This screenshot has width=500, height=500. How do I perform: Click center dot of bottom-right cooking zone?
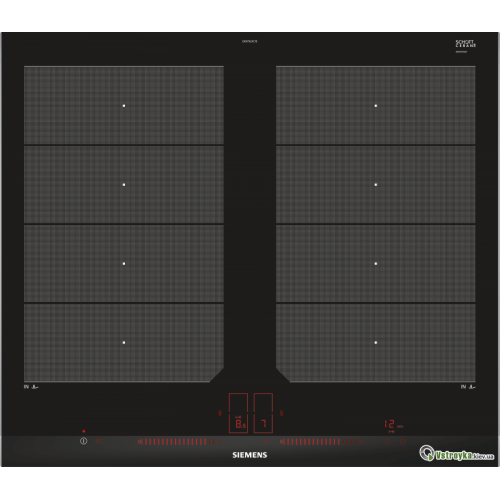click(x=376, y=342)
